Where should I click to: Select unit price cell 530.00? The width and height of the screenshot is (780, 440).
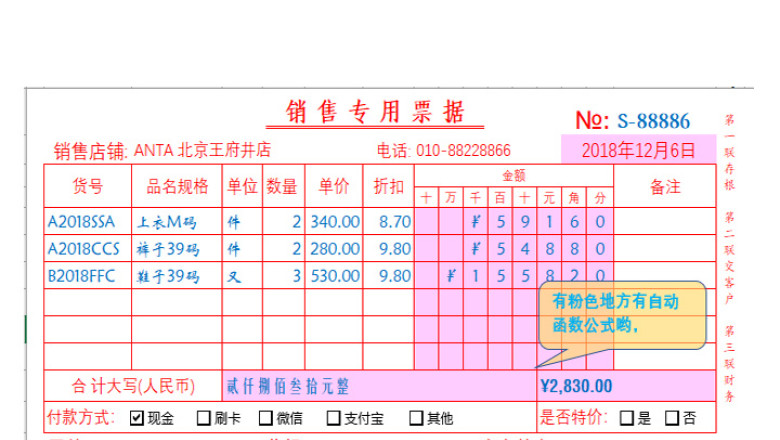(334, 275)
